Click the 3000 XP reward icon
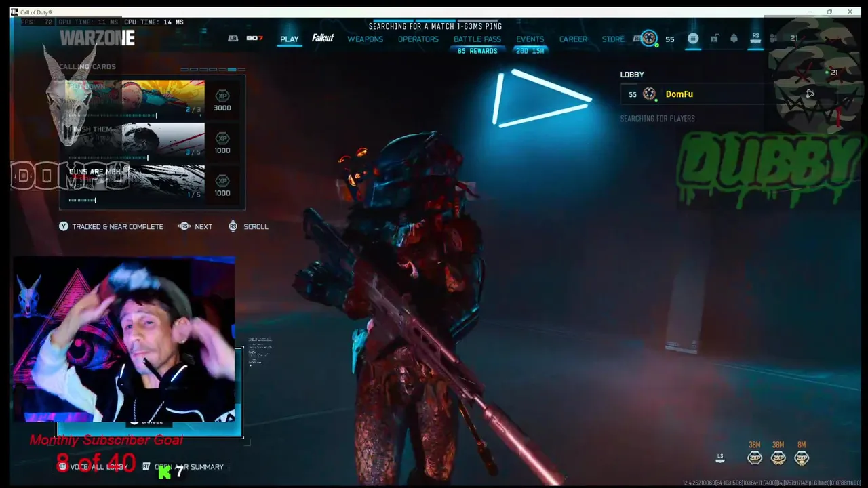 (222, 96)
